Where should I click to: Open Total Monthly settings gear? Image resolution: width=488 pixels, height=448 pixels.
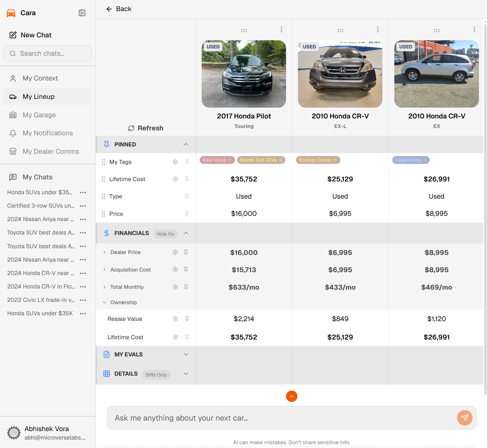[x=175, y=287]
